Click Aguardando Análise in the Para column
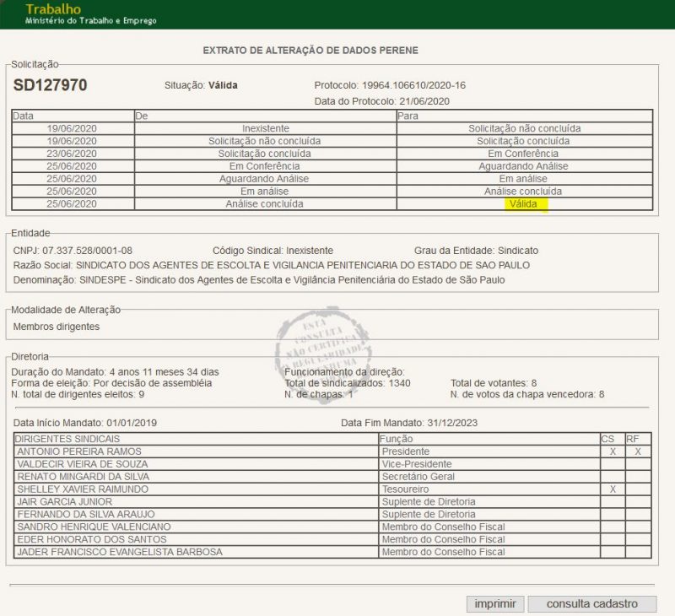675x616 pixels. pos(523,166)
